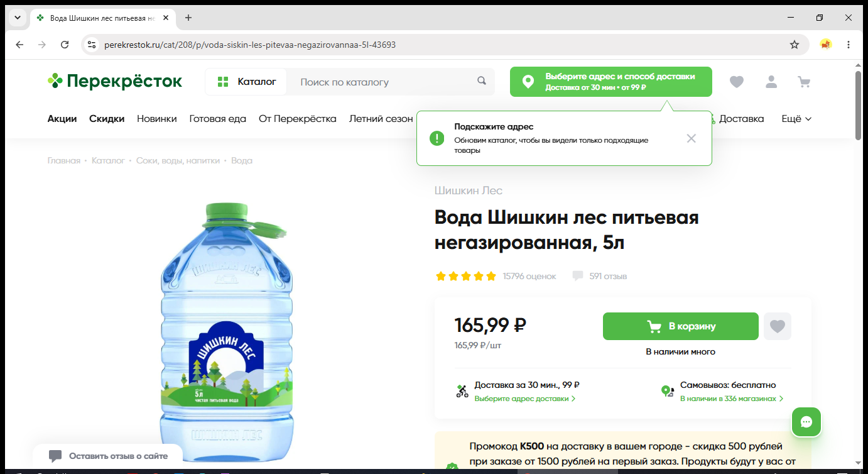This screenshot has height=474, width=868.
Task: Click the price 165,99 ₽
Action: (491, 325)
